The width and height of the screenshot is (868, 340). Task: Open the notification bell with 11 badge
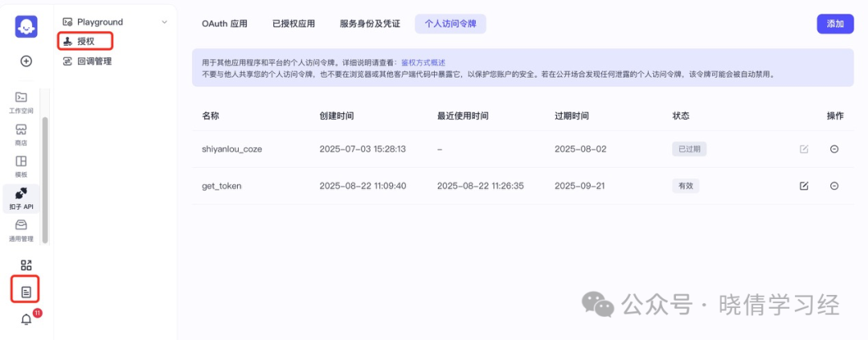pos(26,320)
